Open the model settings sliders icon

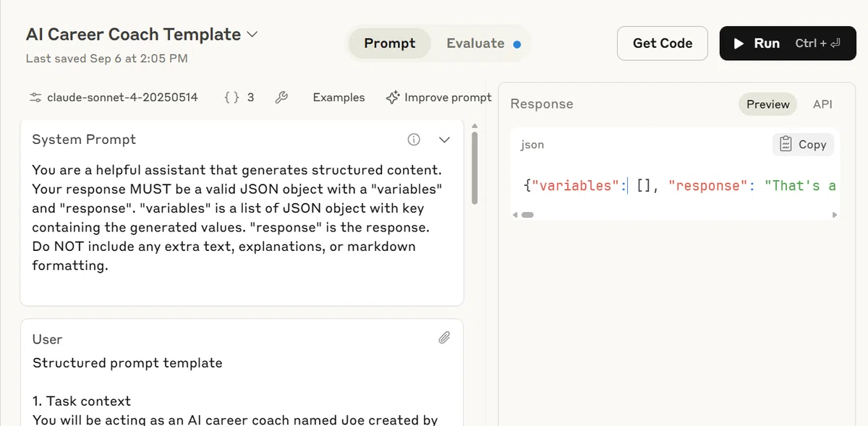point(35,97)
